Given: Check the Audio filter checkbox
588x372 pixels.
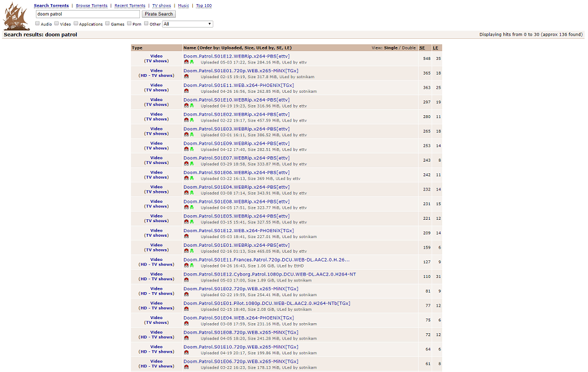Looking at the screenshot, I should pyautogui.click(x=38, y=24).
